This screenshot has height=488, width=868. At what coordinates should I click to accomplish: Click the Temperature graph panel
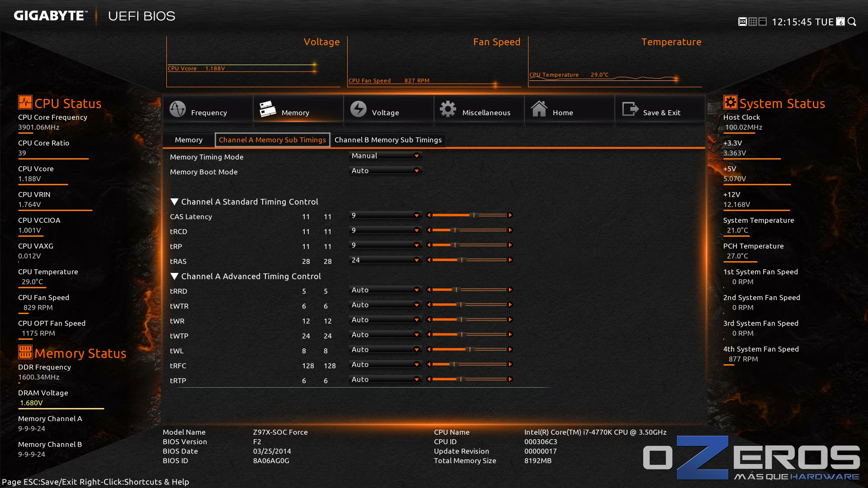[615, 62]
